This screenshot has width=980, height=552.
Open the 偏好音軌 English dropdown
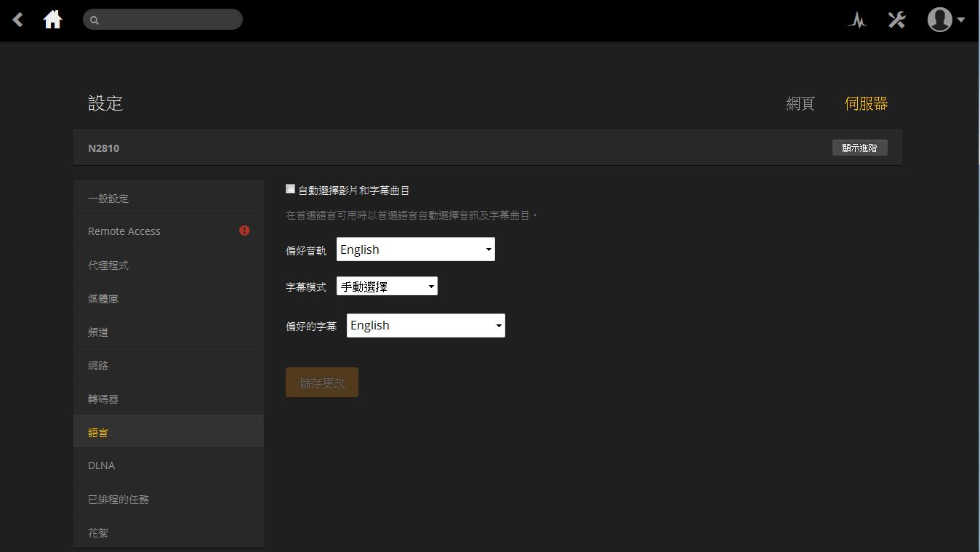(416, 249)
